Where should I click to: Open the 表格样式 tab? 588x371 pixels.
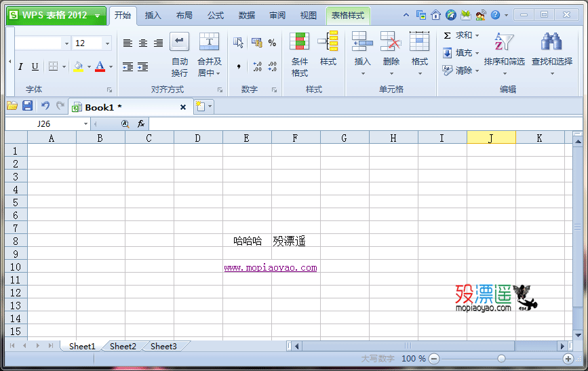pyautogui.click(x=348, y=16)
